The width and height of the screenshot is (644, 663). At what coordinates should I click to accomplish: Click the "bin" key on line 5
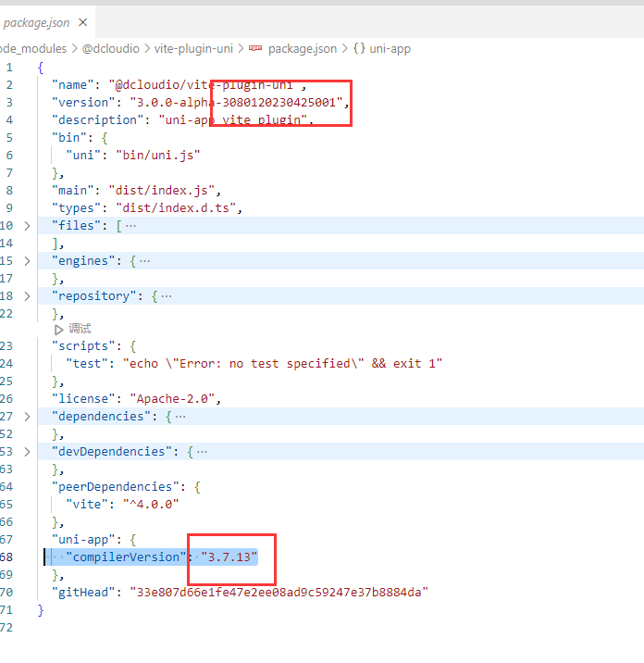click(68, 138)
